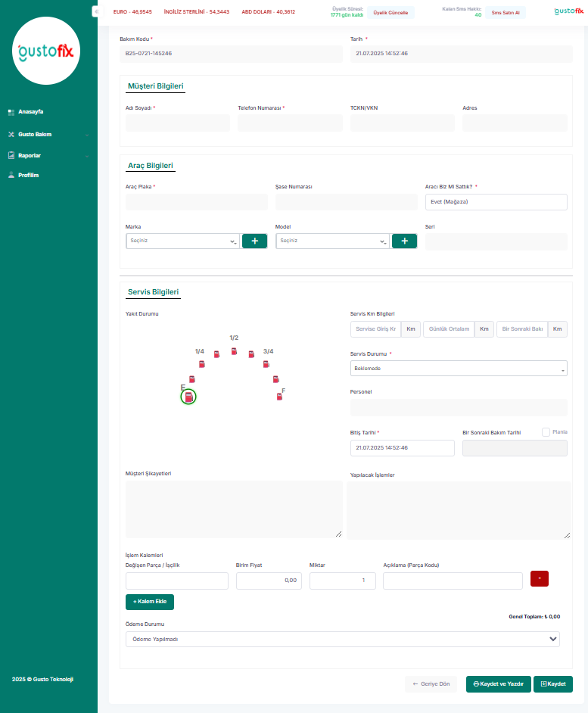Remove item row with red minus button
The image size is (588, 713).
click(x=540, y=579)
